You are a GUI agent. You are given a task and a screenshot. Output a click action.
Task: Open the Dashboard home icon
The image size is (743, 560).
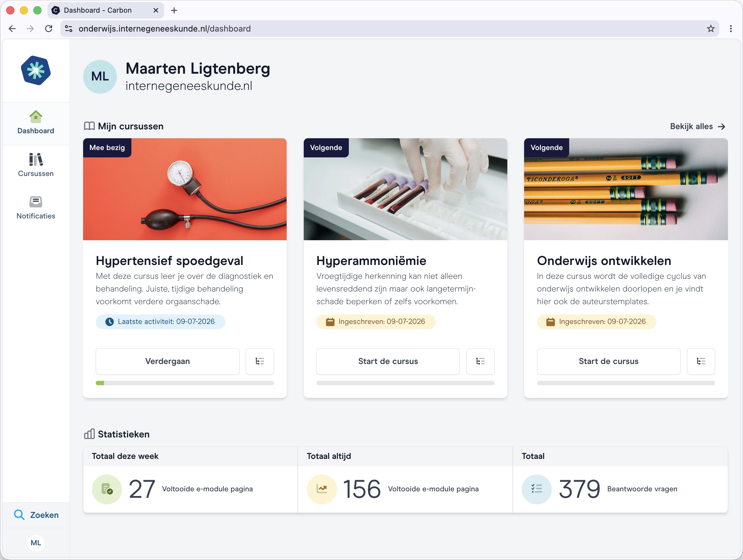pyautogui.click(x=36, y=117)
